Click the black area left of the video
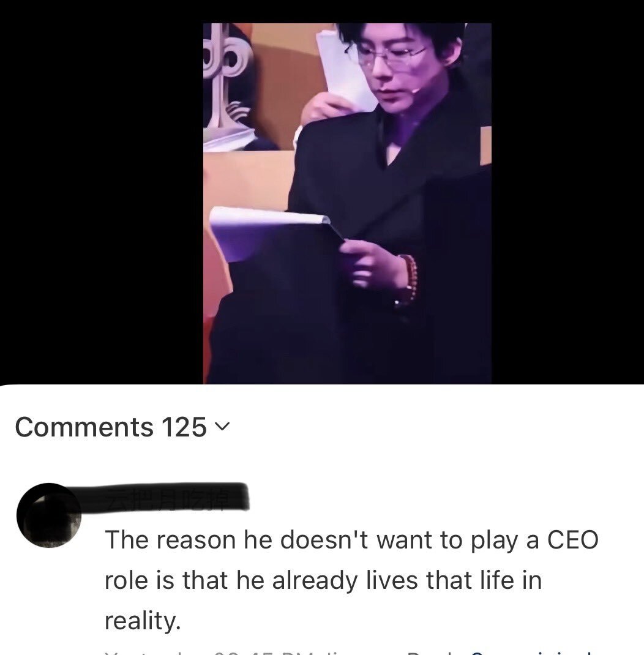This screenshot has width=644, height=655. click(x=102, y=192)
